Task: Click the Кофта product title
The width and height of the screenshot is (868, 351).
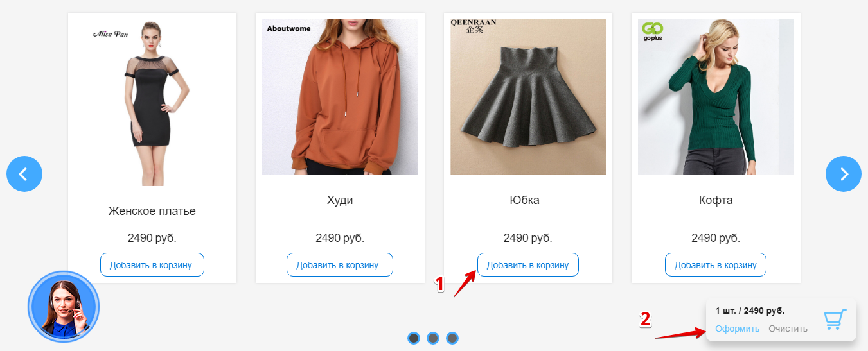Action: click(716, 200)
